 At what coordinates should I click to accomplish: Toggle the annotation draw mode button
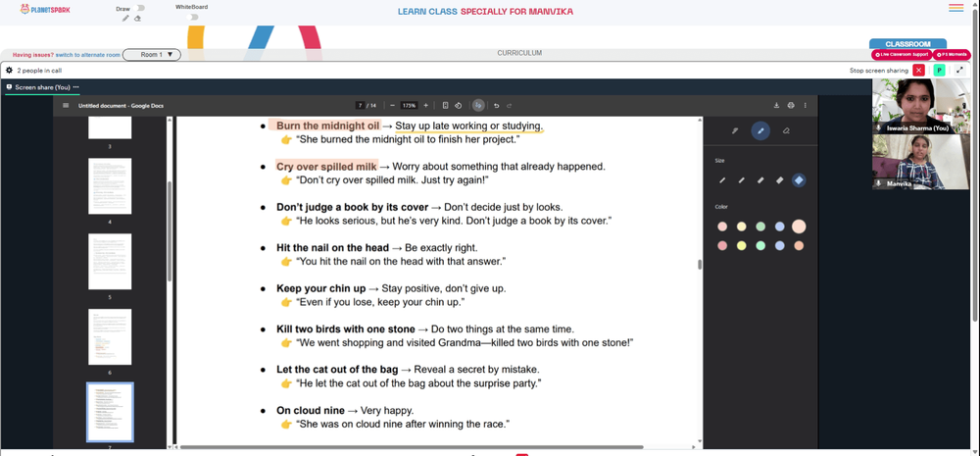(478, 106)
